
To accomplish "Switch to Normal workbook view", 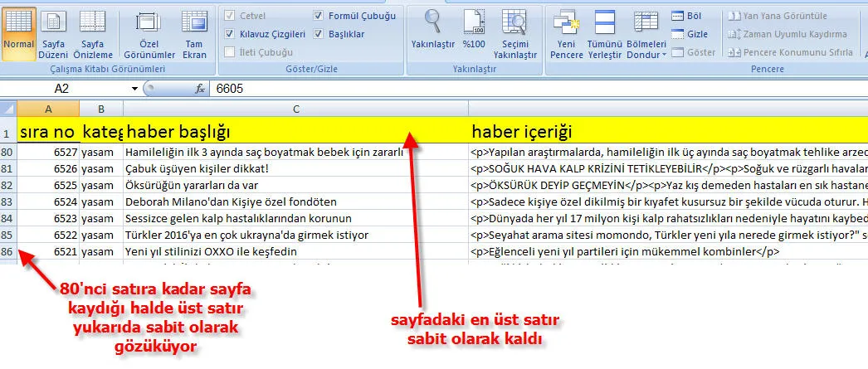I will 18,34.
